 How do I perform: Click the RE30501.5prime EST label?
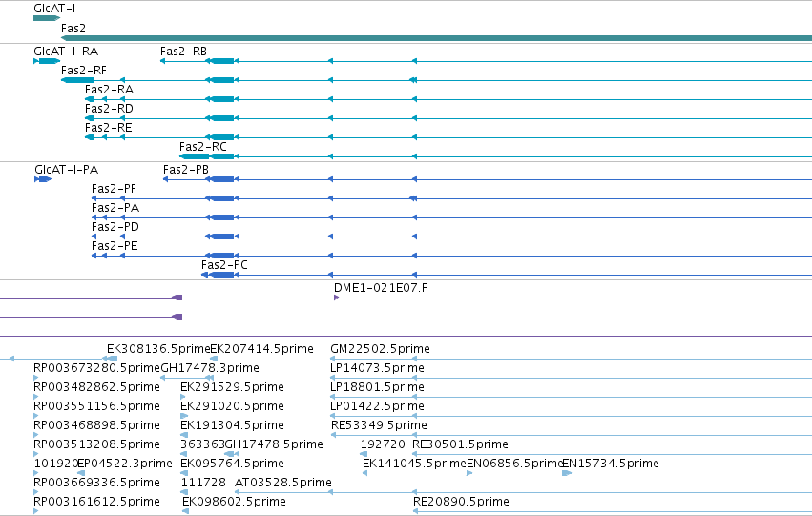(460, 445)
